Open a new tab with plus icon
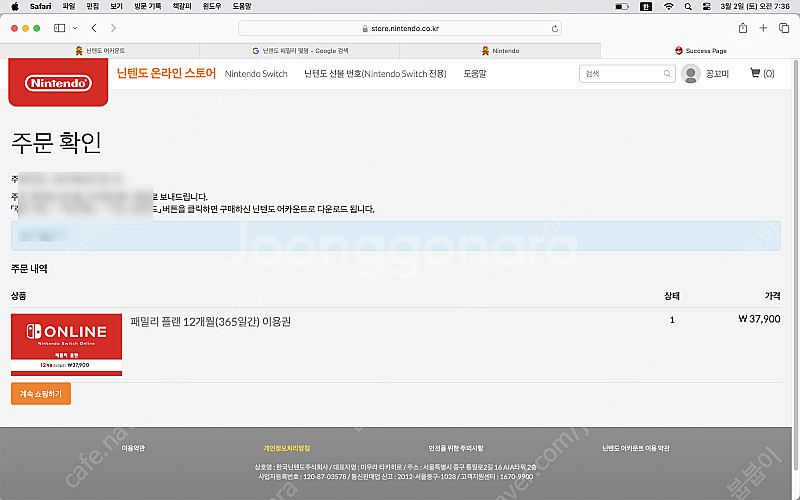Image resolution: width=800 pixels, height=500 pixels. pos(763,28)
